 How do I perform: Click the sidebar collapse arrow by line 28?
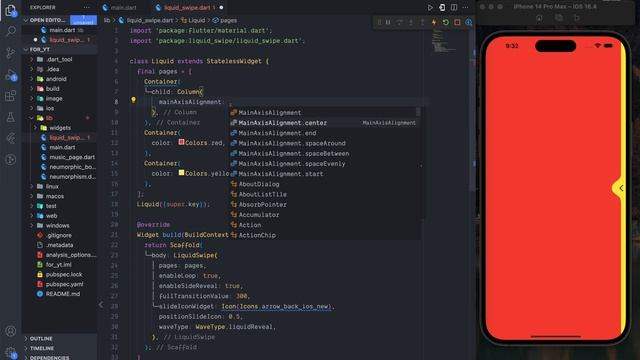[101, 304]
